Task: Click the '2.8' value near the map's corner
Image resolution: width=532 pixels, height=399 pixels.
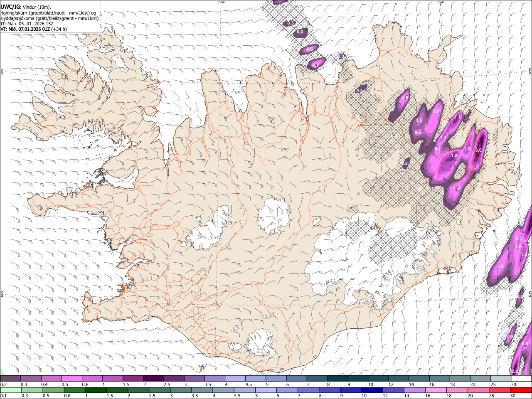Action: pos(515,371)
